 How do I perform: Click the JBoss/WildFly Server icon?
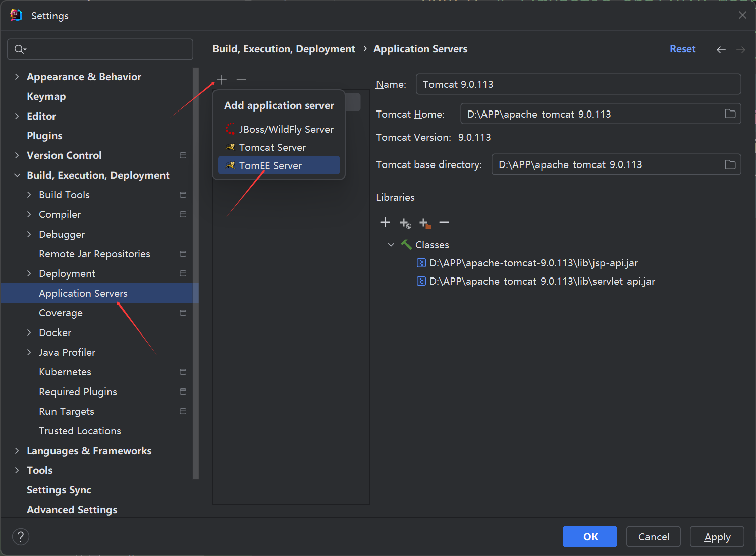[x=230, y=129]
